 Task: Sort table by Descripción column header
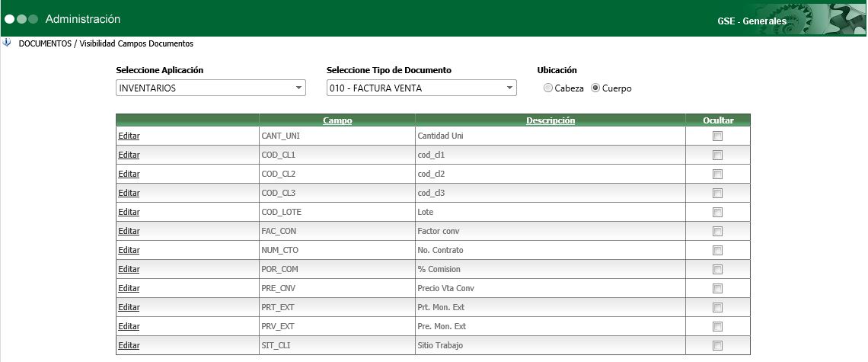coord(550,120)
